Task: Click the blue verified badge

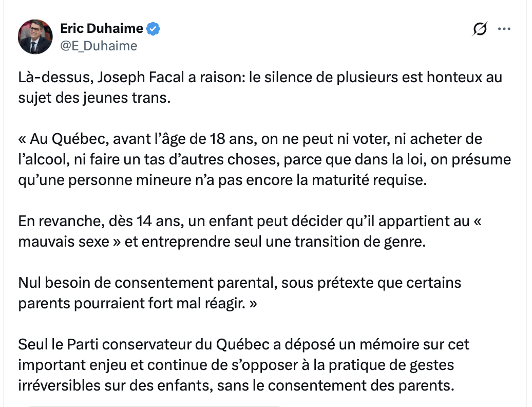Action: point(154,29)
